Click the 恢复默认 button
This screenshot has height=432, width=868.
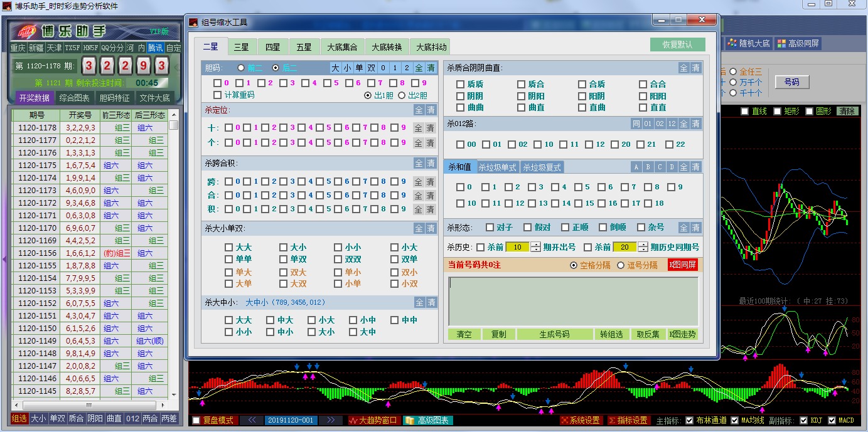(677, 45)
